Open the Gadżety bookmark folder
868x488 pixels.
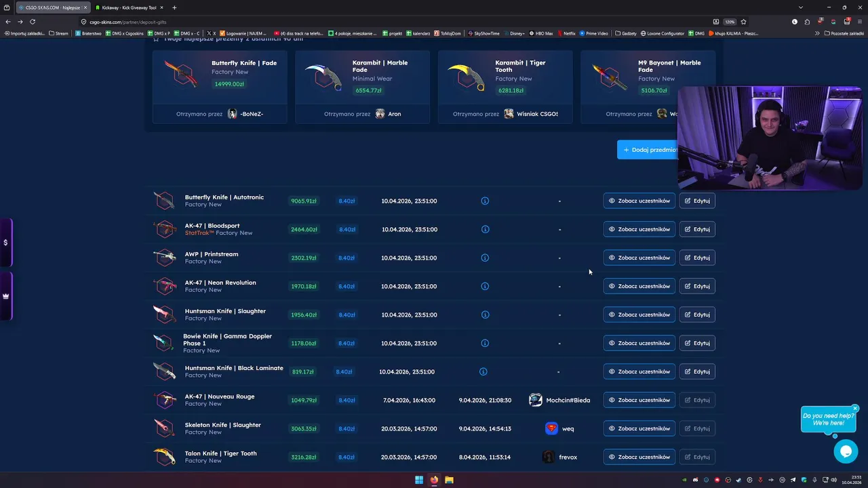pyautogui.click(x=626, y=33)
